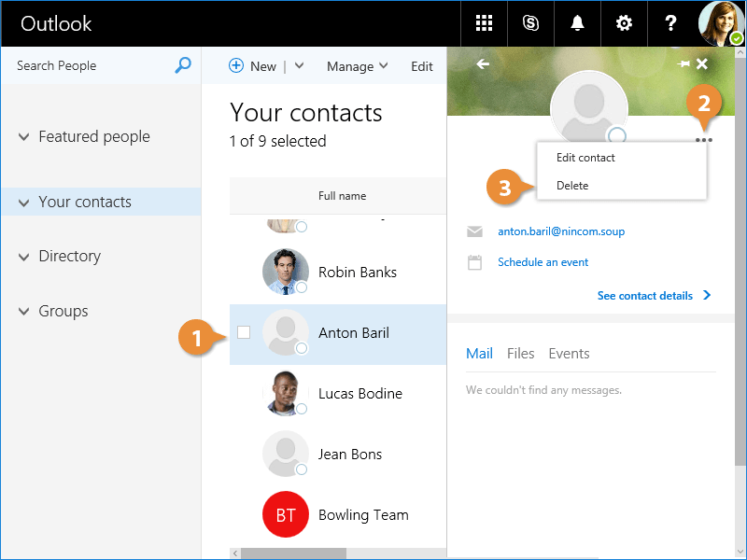Open the three-dot more actions menu
747x560 pixels.
pyautogui.click(x=704, y=140)
